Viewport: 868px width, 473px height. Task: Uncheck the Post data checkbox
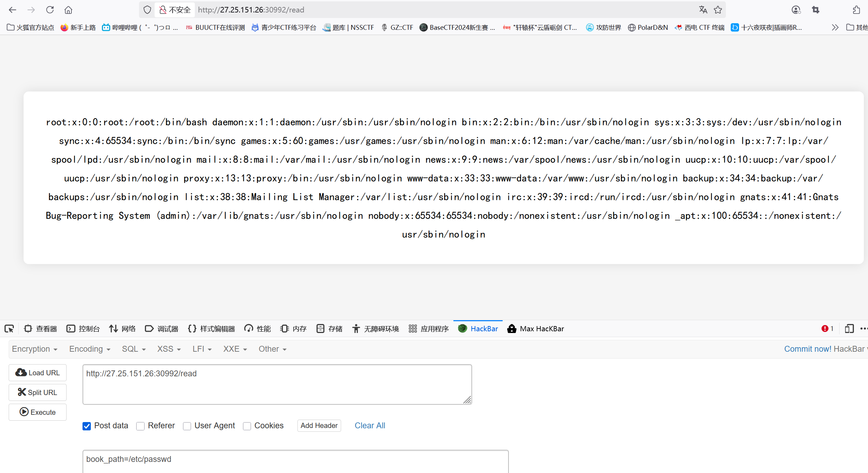click(87, 426)
